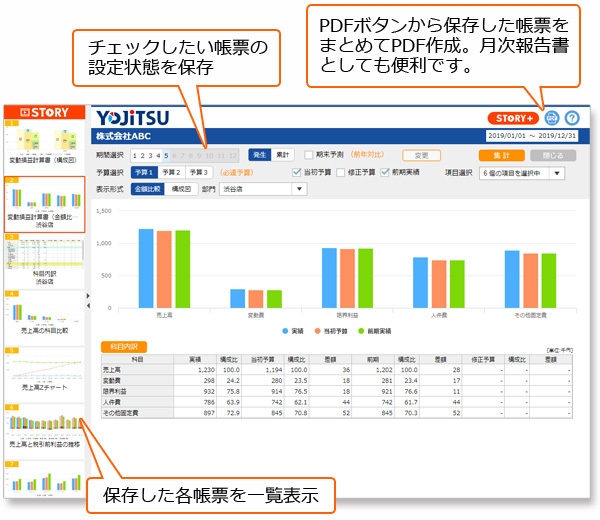This screenshot has height=520, width=600.
Task: Open 売上高2チャート story thumbnail
Action: click(44, 370)
